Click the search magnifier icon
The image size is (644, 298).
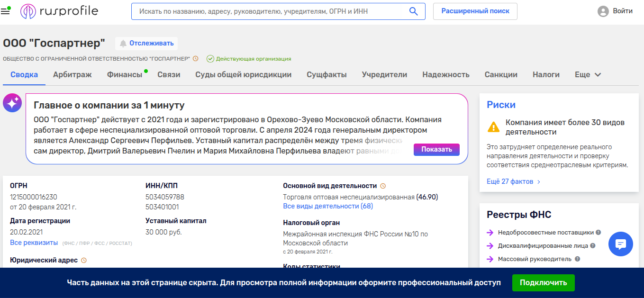[413, 11]
